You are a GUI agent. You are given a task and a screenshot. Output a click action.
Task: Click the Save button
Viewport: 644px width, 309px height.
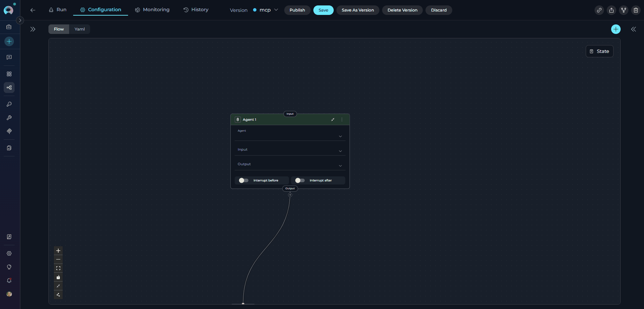(x=324, y=10)
